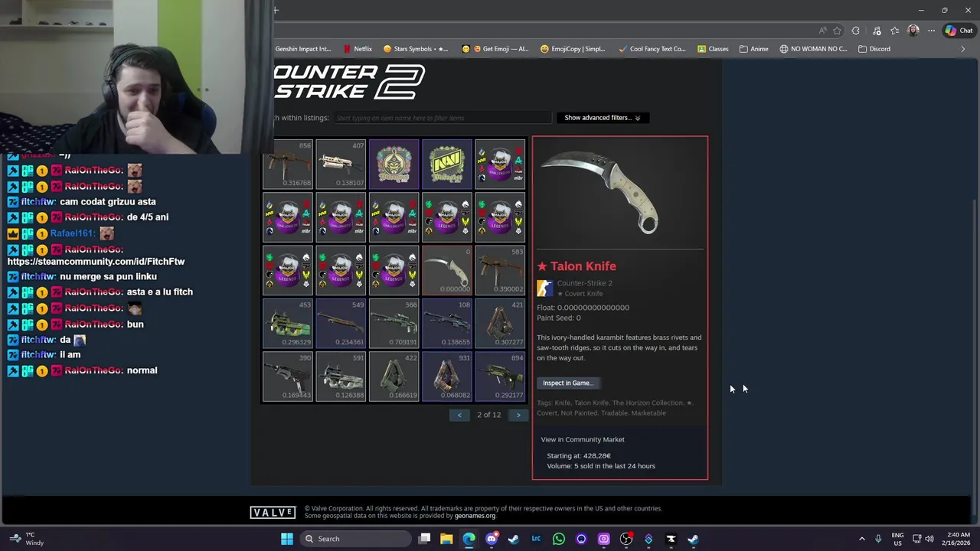This screenshot has width=980, height=551.
Task: Select inventory item with float 0.316768
Action: click(288, 165)
